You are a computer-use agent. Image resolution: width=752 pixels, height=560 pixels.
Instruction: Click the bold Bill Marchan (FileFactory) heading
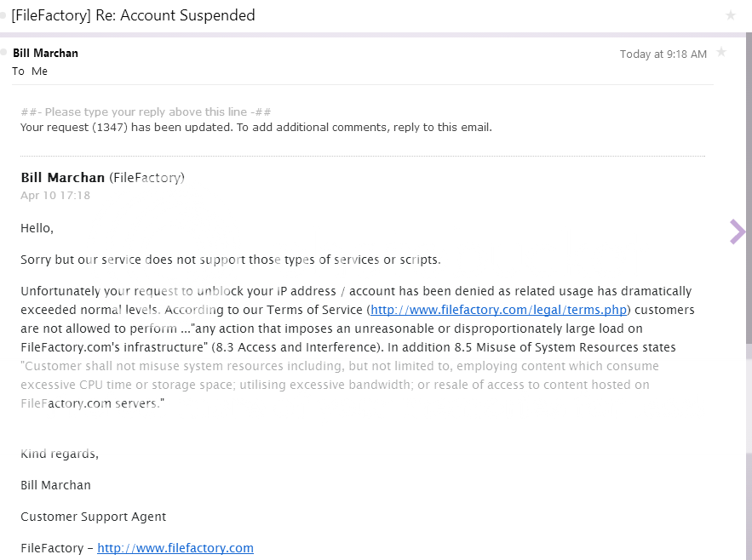point(102,178)
